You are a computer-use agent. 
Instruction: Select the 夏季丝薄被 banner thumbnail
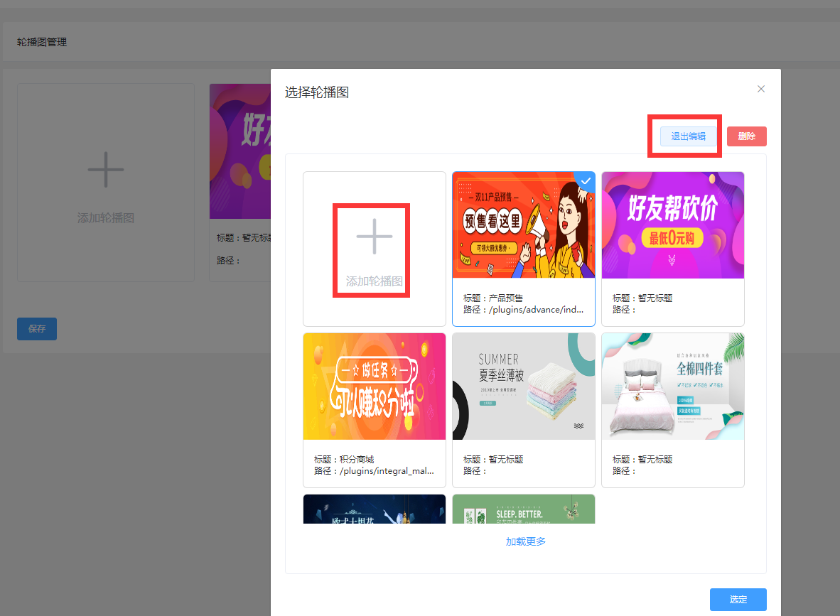[523, 387]
